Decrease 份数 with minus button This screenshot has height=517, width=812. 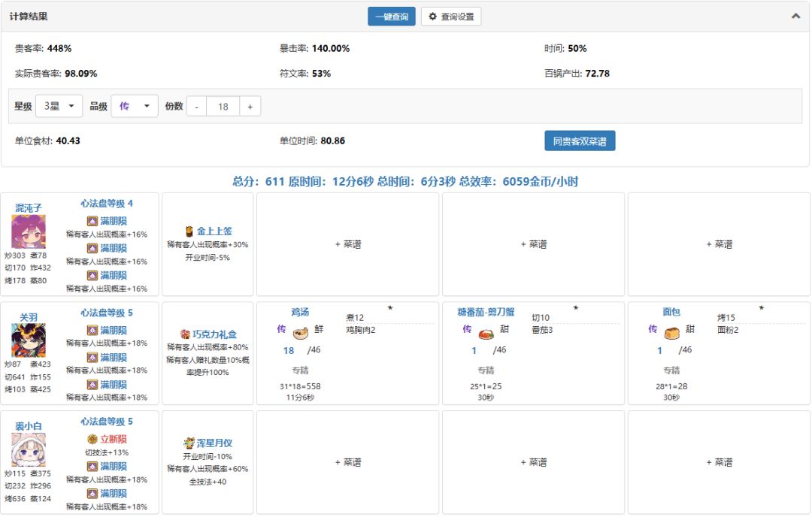[196, 107]
